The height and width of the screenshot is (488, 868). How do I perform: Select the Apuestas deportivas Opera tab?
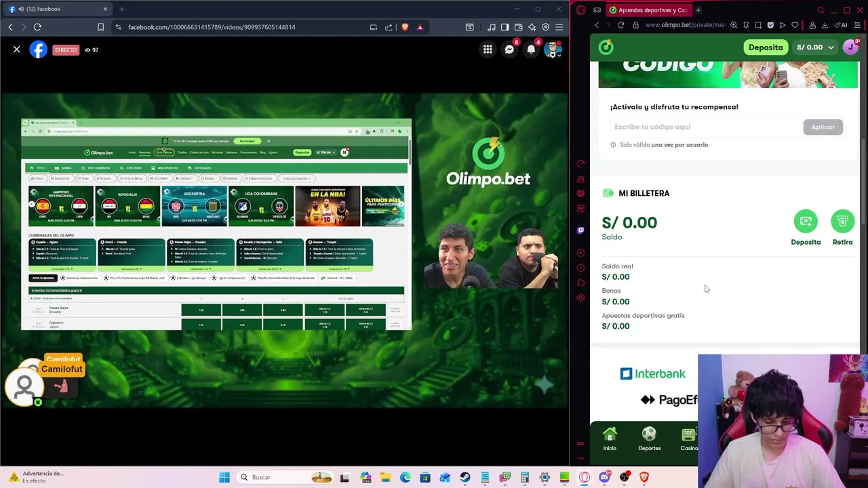pyautogui.click(x=648, y=10)
